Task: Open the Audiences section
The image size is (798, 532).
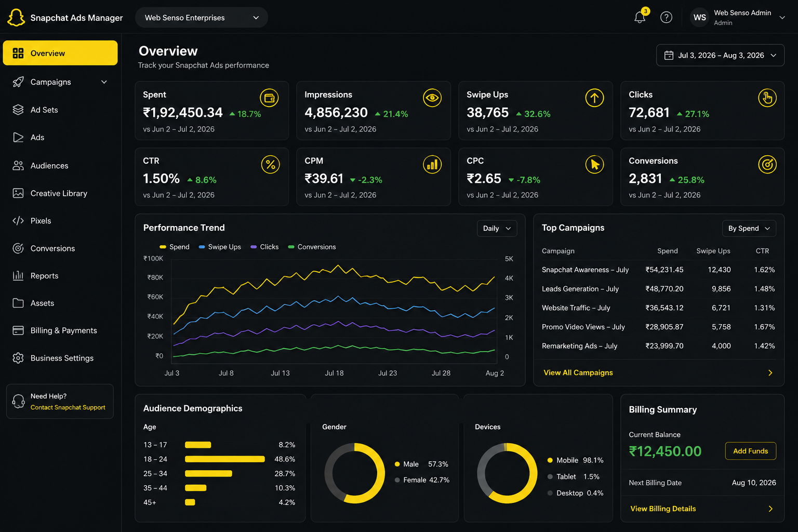Action: click(60, 166)
